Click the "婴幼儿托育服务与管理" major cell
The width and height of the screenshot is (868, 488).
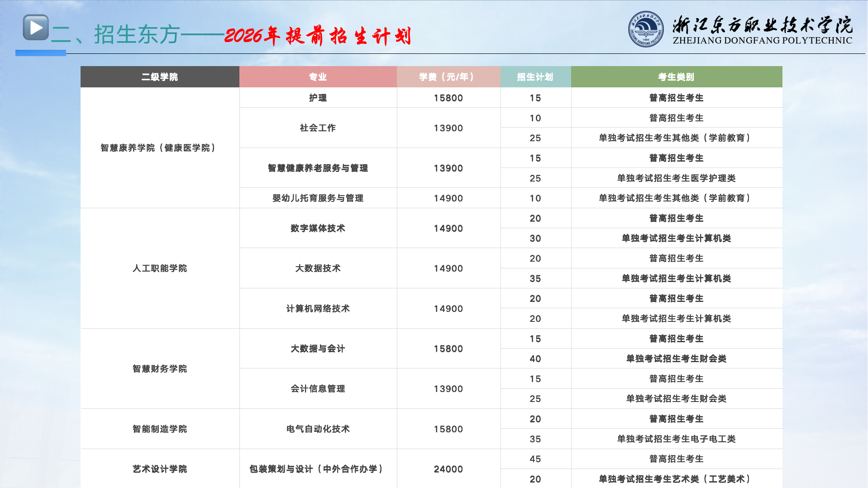[318, 198]
